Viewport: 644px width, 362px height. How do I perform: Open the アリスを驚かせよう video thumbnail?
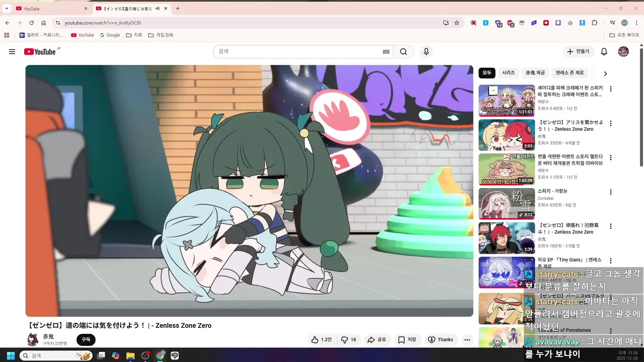(x=507, y=135)
